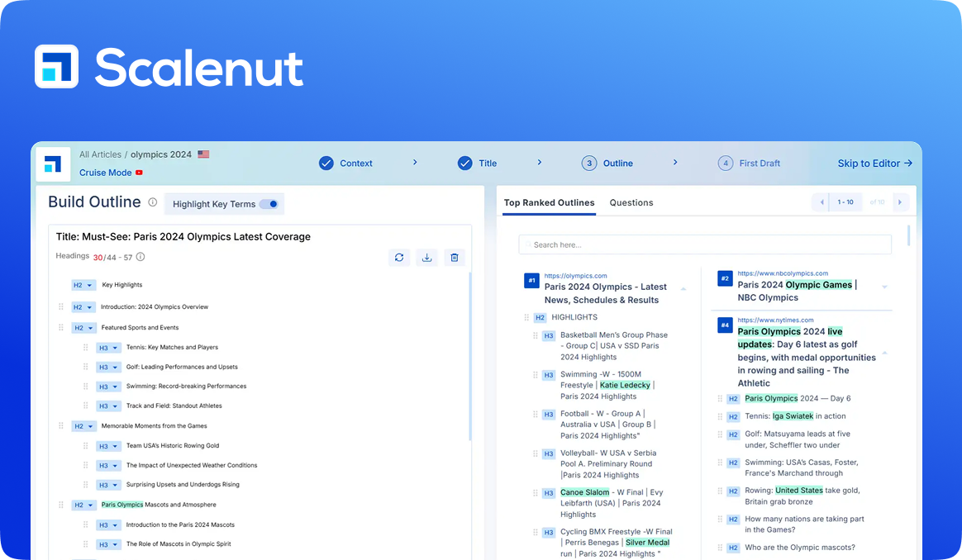This screenshot has height=560, width=962.
Task: Click the Title step checkmark icon
Action: (x=465, y=164)
